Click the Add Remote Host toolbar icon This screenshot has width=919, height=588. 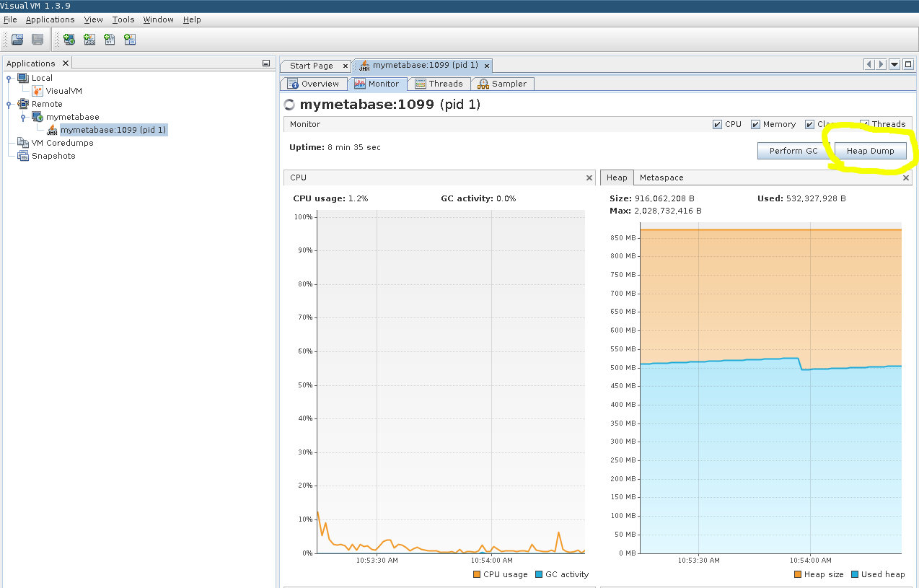tap(69, 40)
